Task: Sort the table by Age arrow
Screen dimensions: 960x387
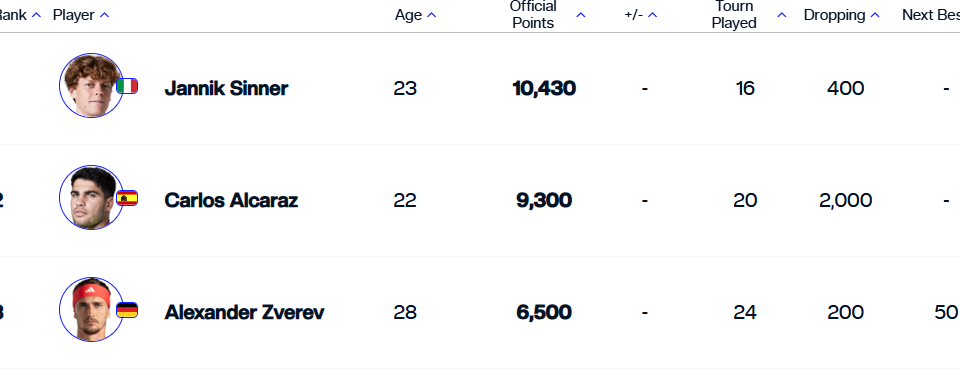Action: pos(432,15)
